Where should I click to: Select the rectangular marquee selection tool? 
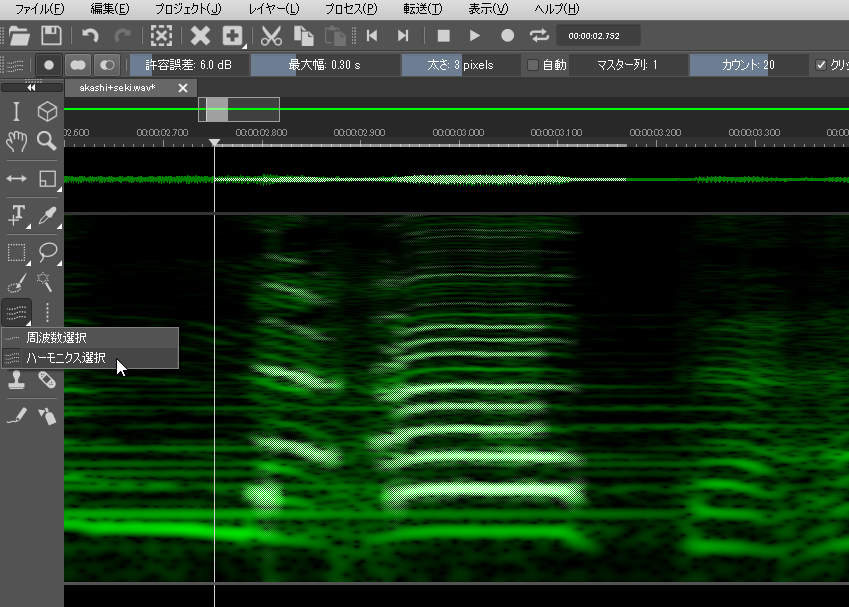click(x=17, y=252)
